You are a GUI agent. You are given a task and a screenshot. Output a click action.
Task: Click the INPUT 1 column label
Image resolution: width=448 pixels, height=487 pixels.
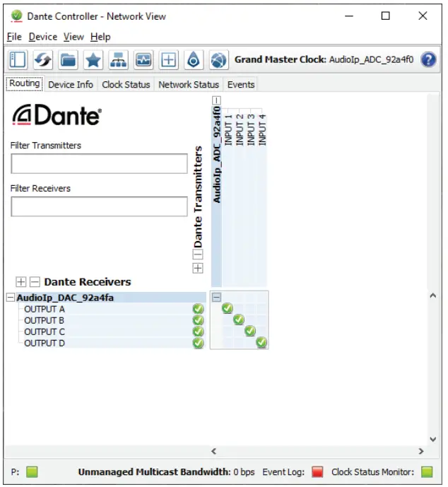pyautogui.click(x=228, y=130)
